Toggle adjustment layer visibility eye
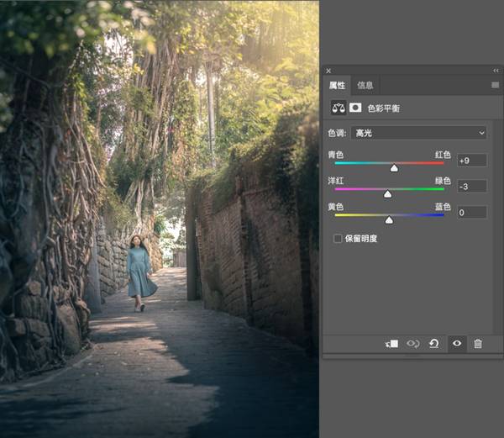Screen dimensions: 504x438 (x=457, y=344)
